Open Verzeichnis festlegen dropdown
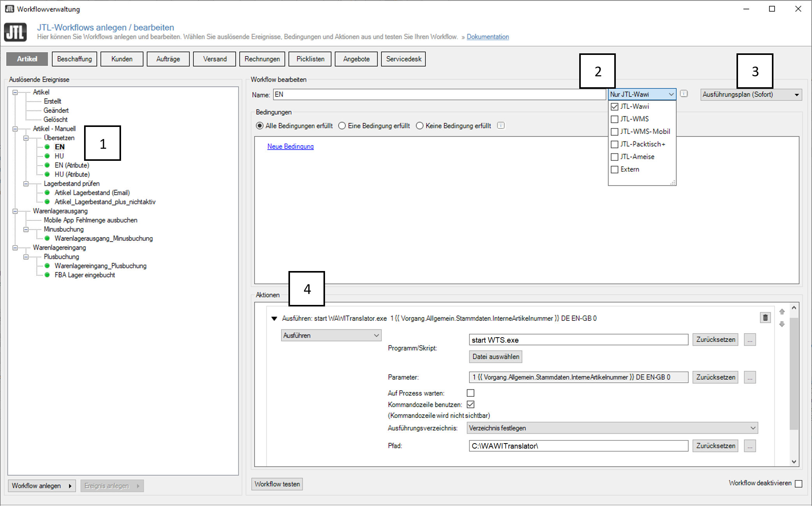 (612, 428)
